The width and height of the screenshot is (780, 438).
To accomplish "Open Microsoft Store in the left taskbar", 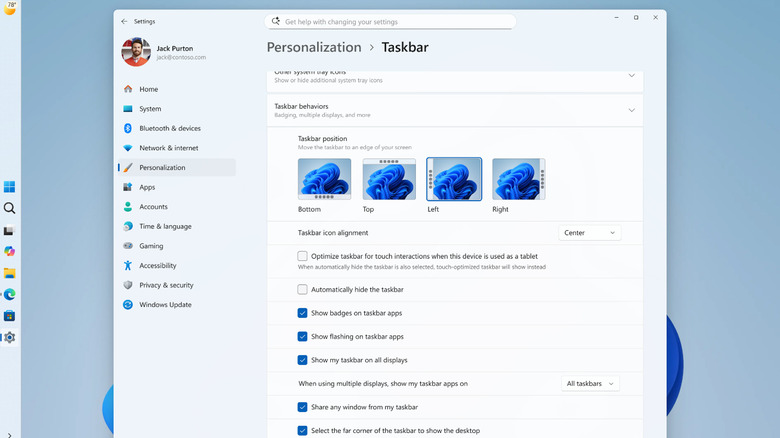I will coord(9,316).
